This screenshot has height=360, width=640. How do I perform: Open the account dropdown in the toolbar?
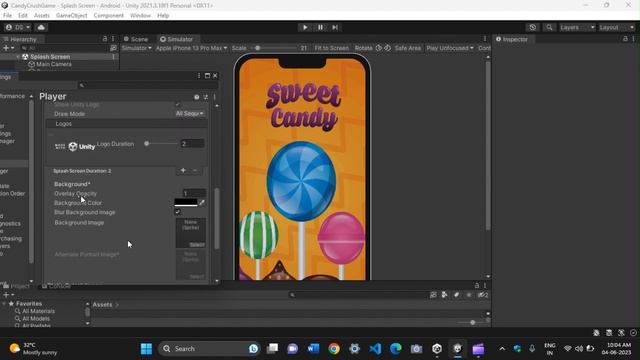[x=18, y=27]
